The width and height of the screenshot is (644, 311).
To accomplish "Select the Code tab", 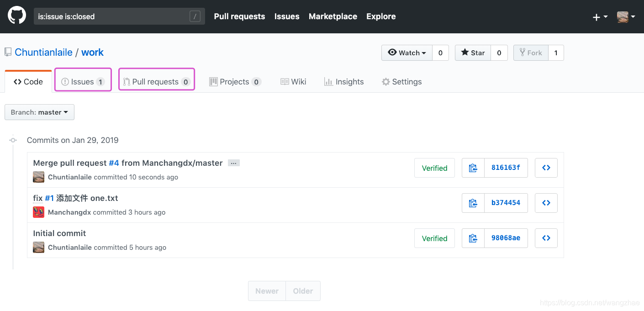I will pos(28,82).
